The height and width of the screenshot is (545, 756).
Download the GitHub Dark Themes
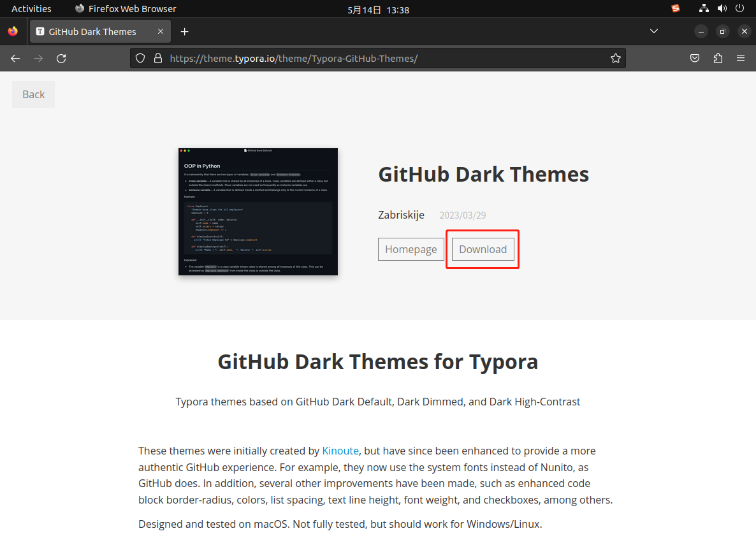point(483,249)
